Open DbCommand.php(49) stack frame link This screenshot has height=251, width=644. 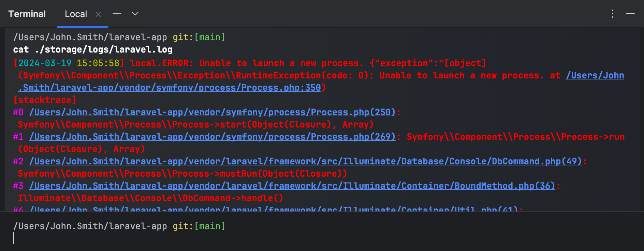pos(305,161)
